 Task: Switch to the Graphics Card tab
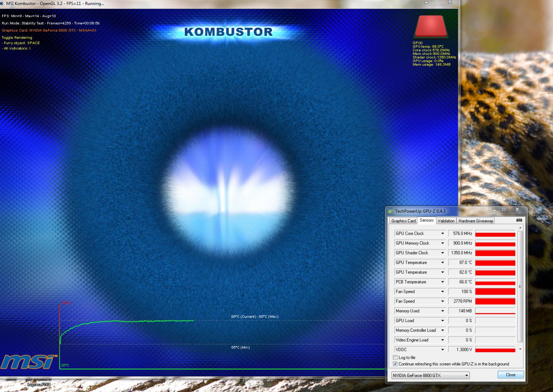coord(403,221)
